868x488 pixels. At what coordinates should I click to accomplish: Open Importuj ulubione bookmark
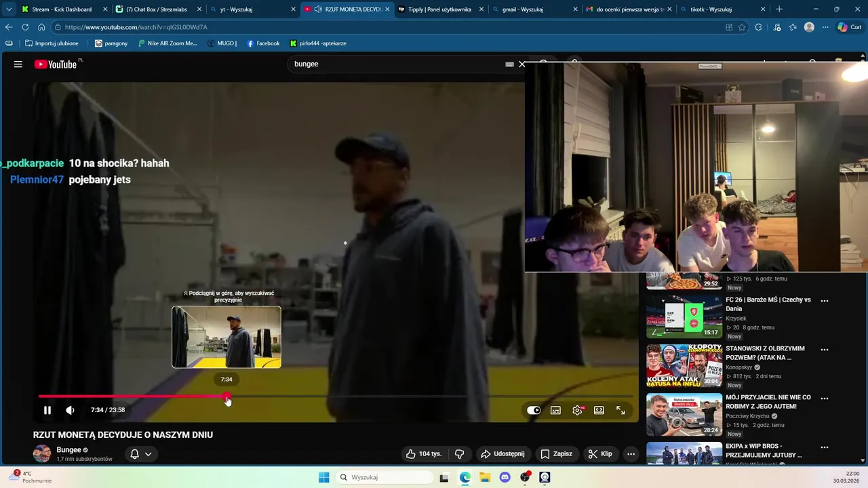click(52, 43)
